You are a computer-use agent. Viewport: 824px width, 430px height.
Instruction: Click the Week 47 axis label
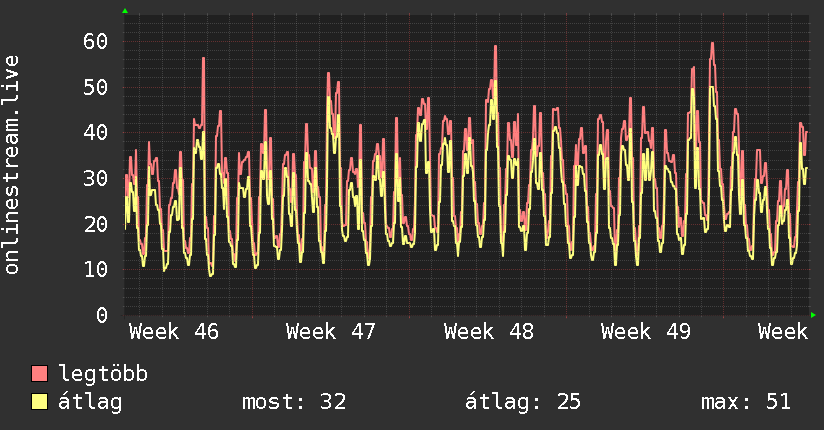pos(331,332)
